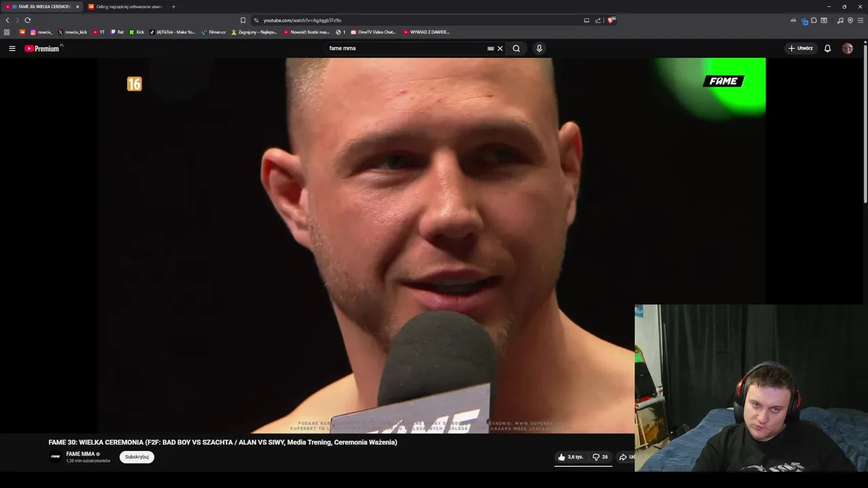
Task: Open the YouTube hamburger guide menu
Action: 12,48
